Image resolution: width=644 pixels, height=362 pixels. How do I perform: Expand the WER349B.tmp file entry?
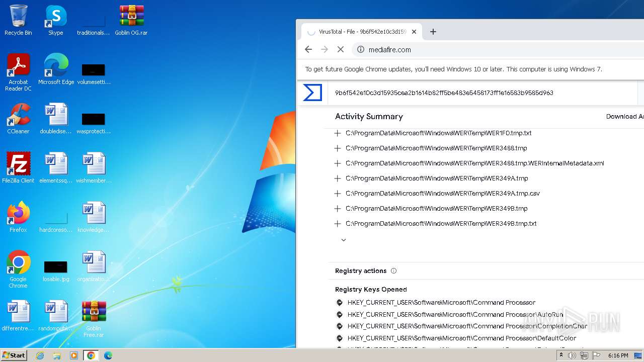click(x=338, y=209)
